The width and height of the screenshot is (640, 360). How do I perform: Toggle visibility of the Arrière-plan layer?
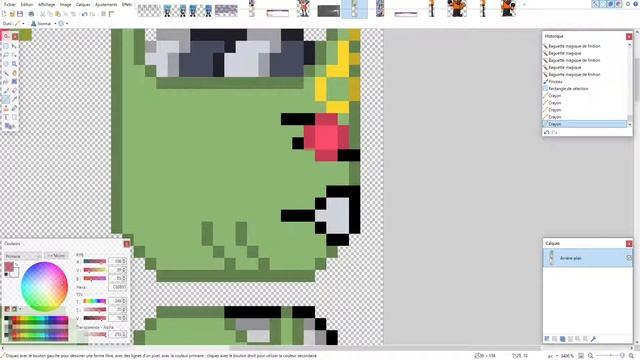tap(629, 258)
